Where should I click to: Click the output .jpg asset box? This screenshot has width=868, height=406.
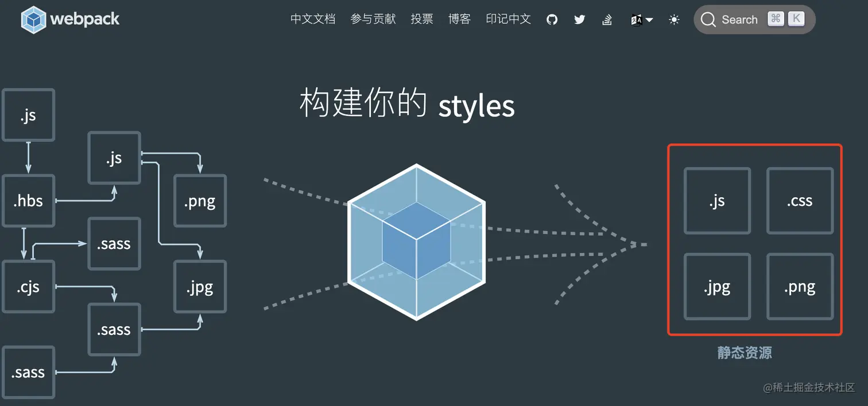coord(717,287)
